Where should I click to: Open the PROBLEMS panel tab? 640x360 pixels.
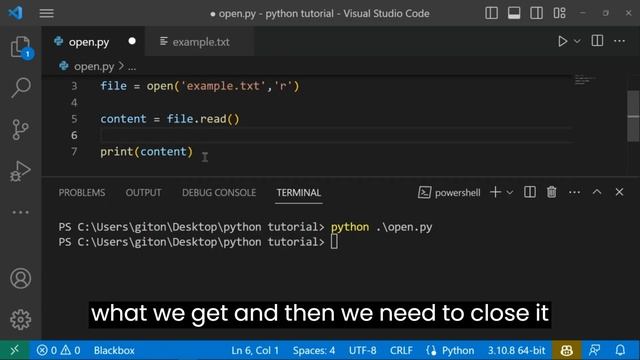click(x=82, y=193)
